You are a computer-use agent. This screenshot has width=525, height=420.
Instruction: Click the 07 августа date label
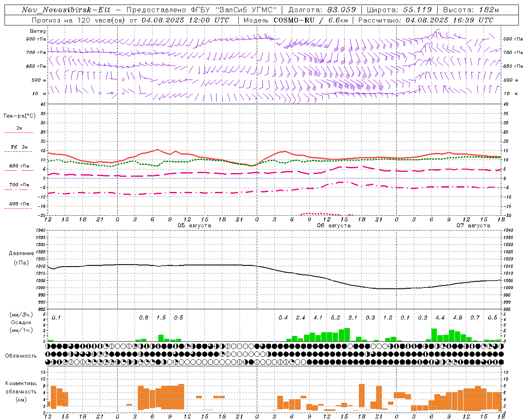[x=473, y=226]
